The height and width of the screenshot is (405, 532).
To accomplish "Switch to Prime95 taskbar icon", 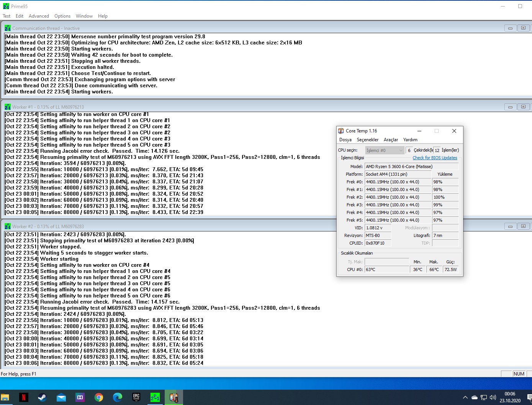I will pos(155,397).
